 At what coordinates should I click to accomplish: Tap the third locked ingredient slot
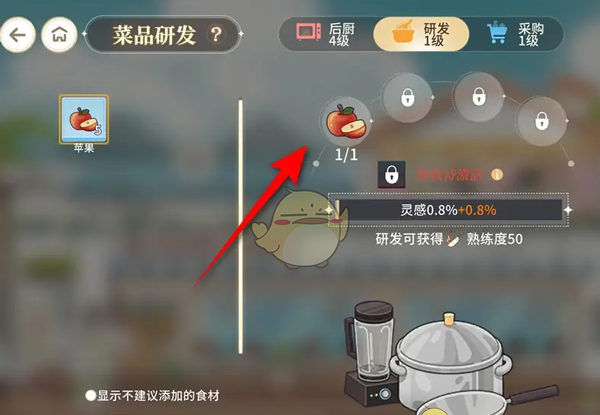479,96
